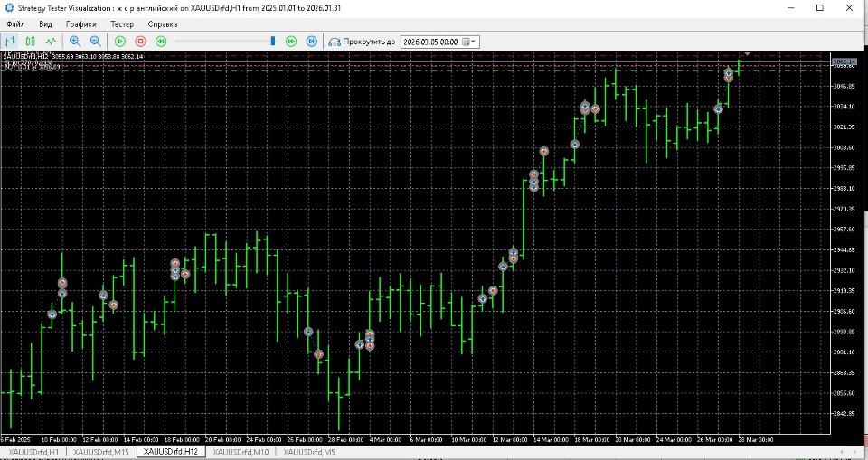
Task: Zoom out the chart
Action: pyautogui.click(x=95, y=41)
